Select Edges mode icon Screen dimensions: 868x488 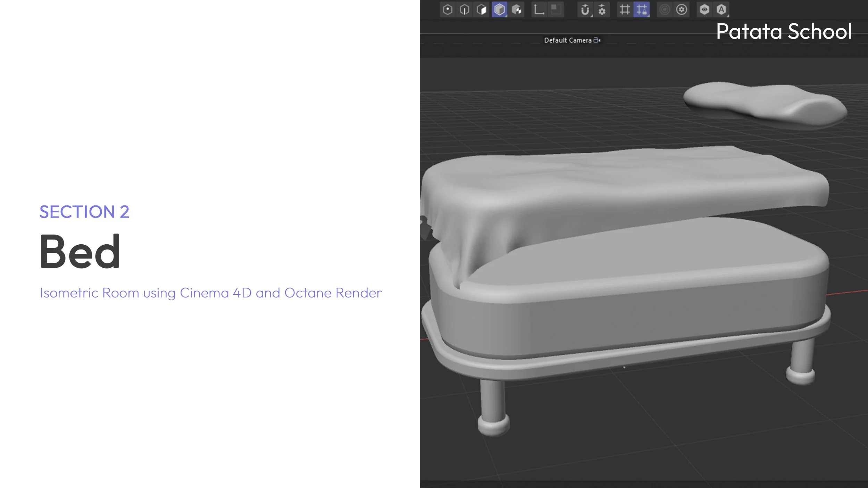point(465,9)
